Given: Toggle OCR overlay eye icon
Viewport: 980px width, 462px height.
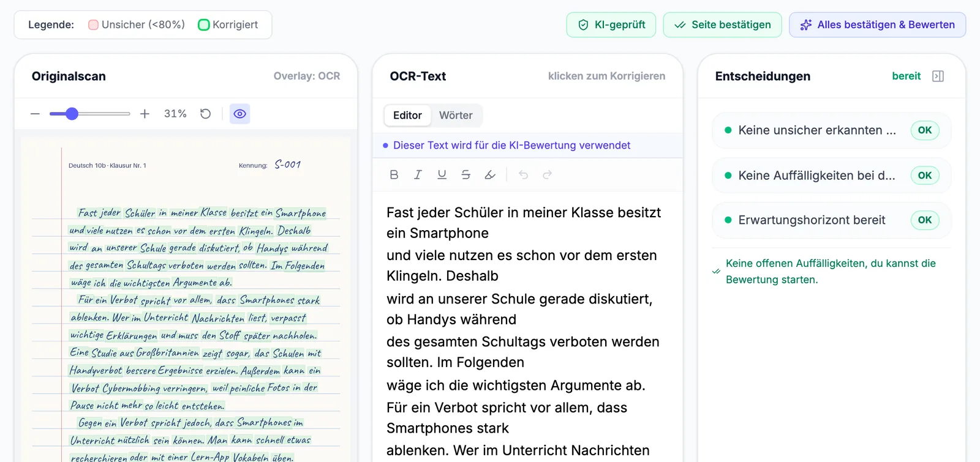Looking at the screenshot, I should point(240,114).
